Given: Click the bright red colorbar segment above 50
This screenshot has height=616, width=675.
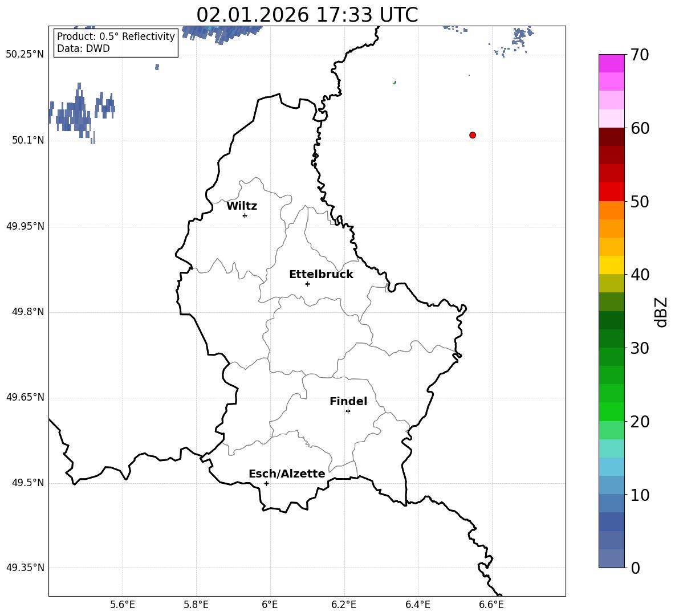Looking at the screenshot, I should pyautogui.click(x=611, y=192).
